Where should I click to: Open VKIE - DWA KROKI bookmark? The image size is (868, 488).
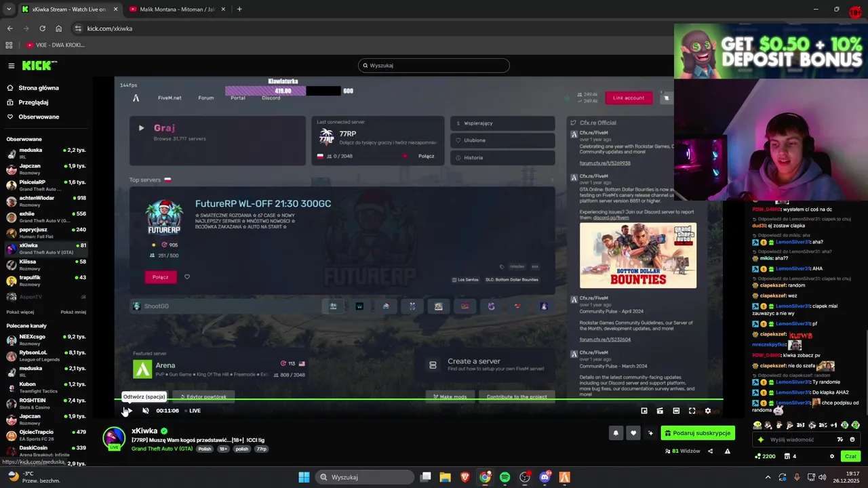point(56,45)
